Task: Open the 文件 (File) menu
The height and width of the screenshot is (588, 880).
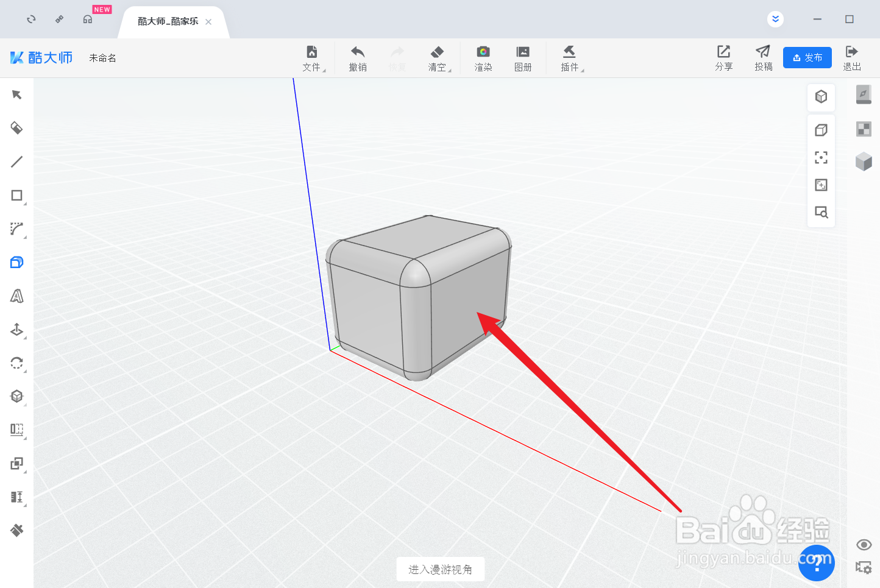Action: tap(312, 58)
